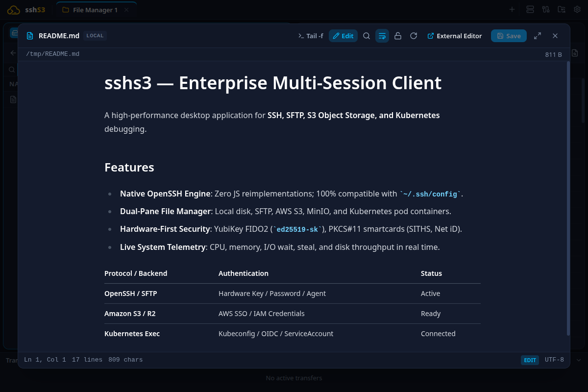Viewport: 588px width, 392px height.
Task: Click Hardware Key / Password / Agent cell
Action: (x=272, y=294)
